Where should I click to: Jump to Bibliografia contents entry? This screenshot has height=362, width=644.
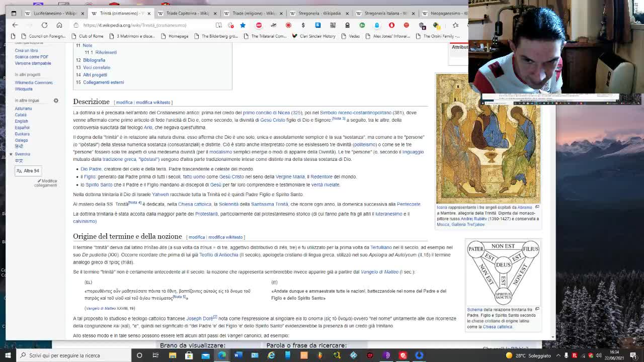coord(94,60)
